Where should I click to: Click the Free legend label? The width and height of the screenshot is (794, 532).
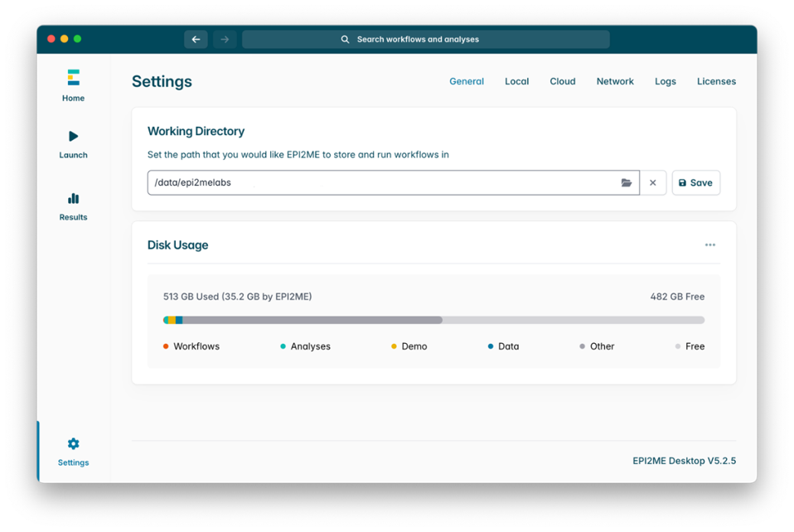(695, 346)
